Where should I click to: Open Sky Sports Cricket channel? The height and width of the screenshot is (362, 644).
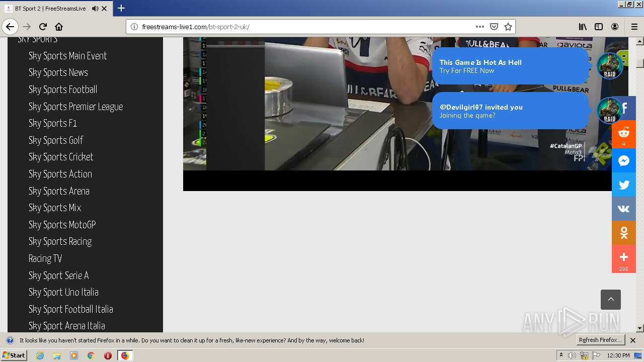[x=61, y=157]
